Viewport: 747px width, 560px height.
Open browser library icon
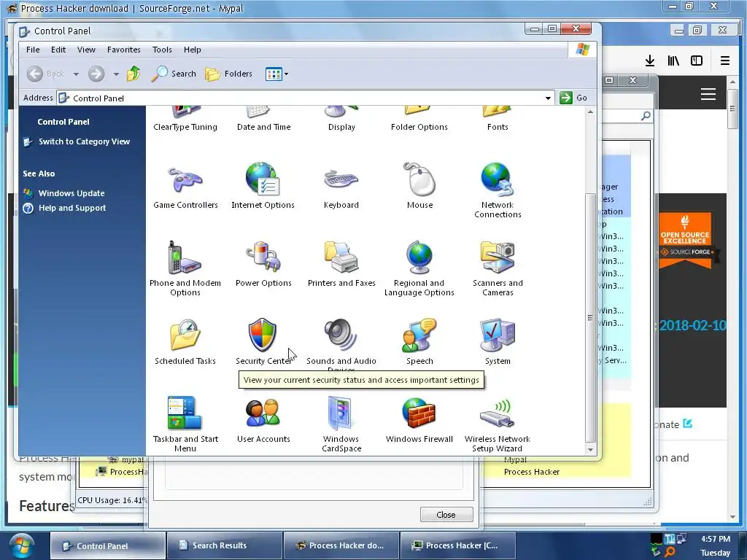[x=673, y=61]
